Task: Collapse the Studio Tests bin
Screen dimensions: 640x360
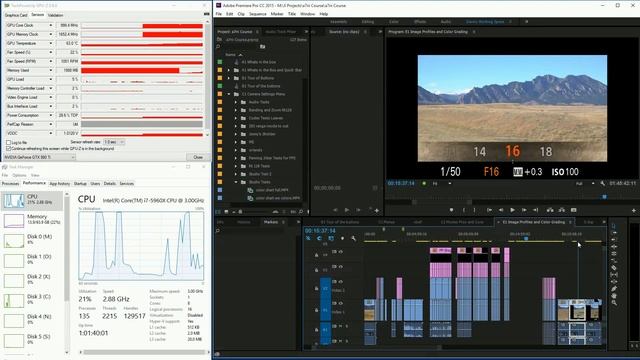Action: 236,182
